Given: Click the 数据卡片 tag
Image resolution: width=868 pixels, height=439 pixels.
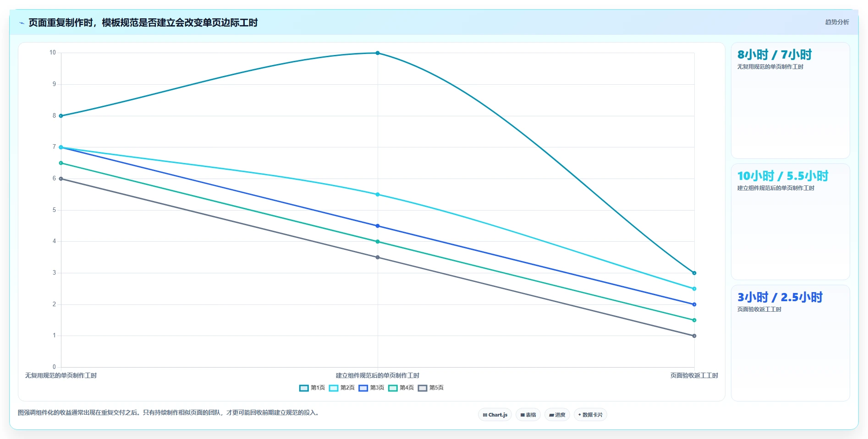Looking at the screenshot, I should [590, 415].
